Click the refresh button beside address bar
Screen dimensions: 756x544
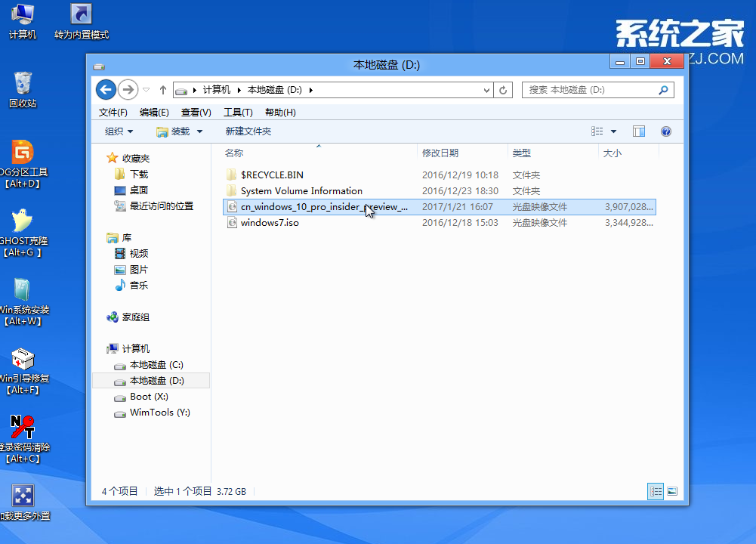(x=504, y=90)
